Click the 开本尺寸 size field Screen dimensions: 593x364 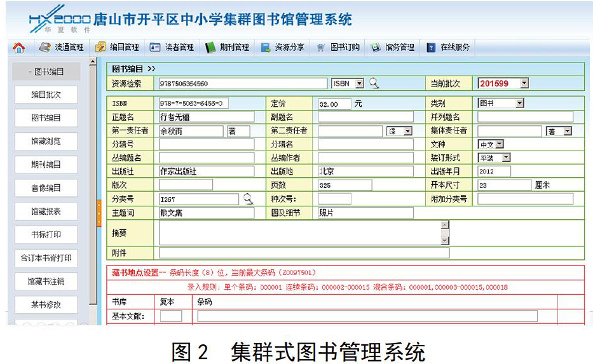coord(505,185)
